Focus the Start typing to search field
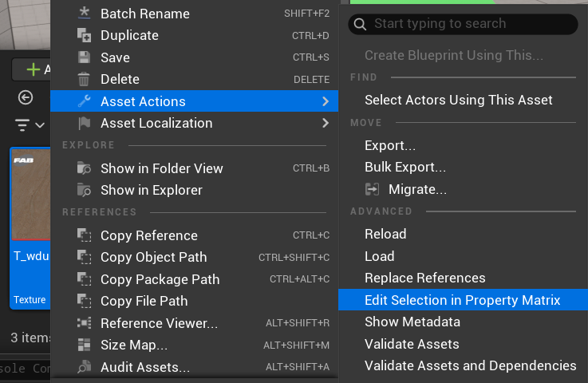 [463, 24]
